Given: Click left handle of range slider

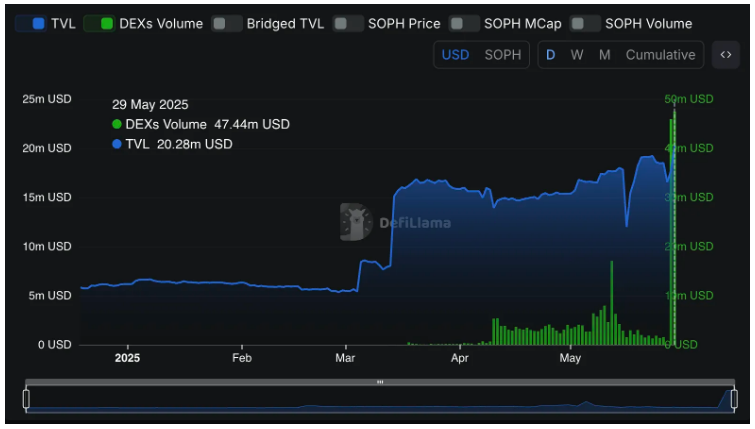Looking at the screenshot, I should tap(26, 399).
